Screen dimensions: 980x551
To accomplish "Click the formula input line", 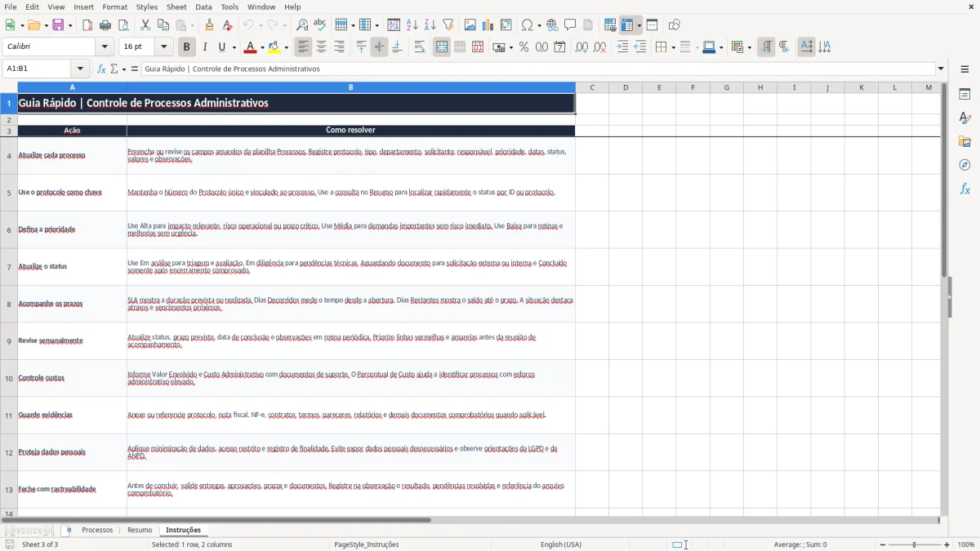I will 538,69.
